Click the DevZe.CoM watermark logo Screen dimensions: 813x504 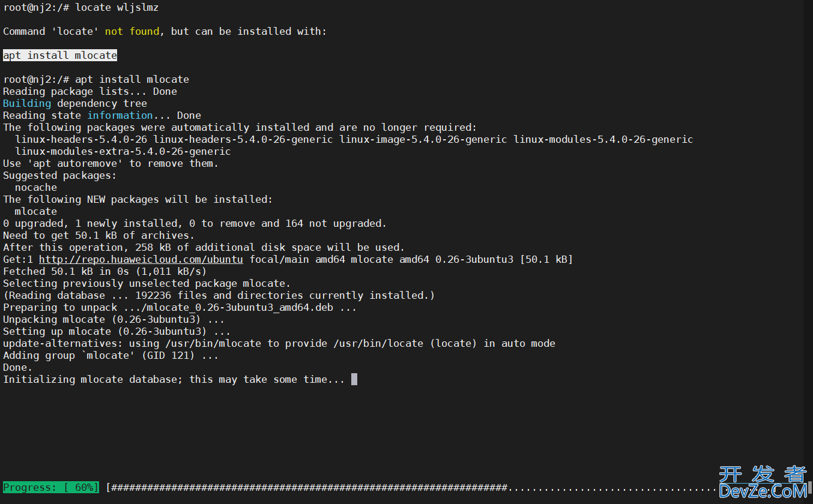click(763, 483)
